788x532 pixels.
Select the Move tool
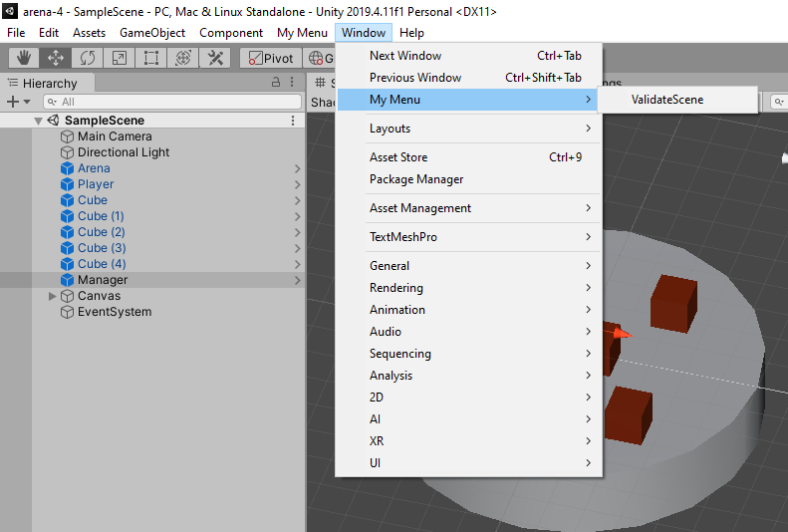click(x=55, y=58)
